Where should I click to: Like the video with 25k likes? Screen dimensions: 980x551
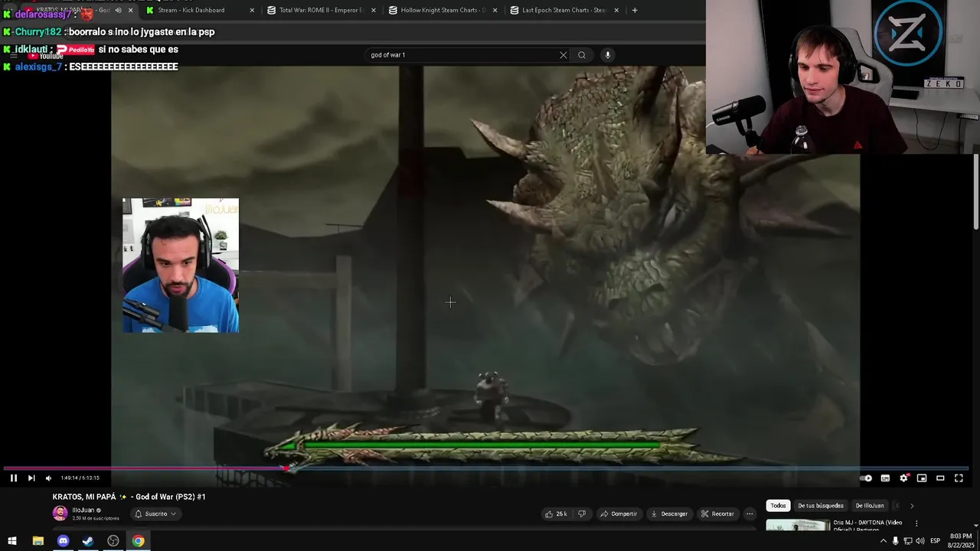[556, 514]
